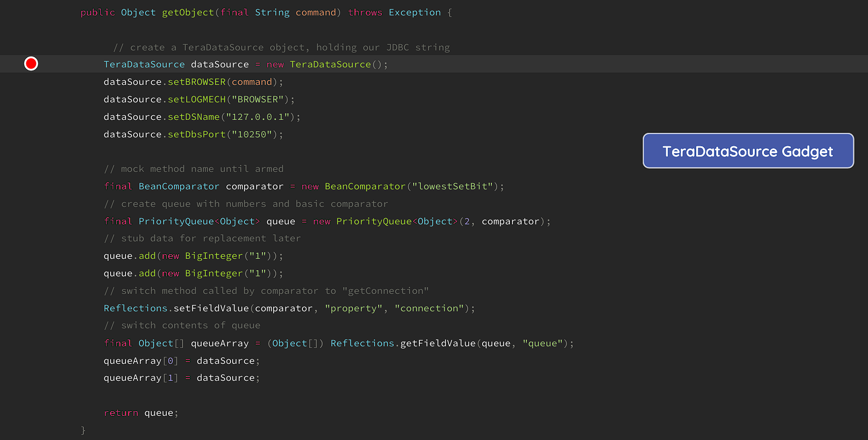Toggle the red breakpoint on the TeraDataSource line
The image size is (868, 440).
[x=31, y=64]
